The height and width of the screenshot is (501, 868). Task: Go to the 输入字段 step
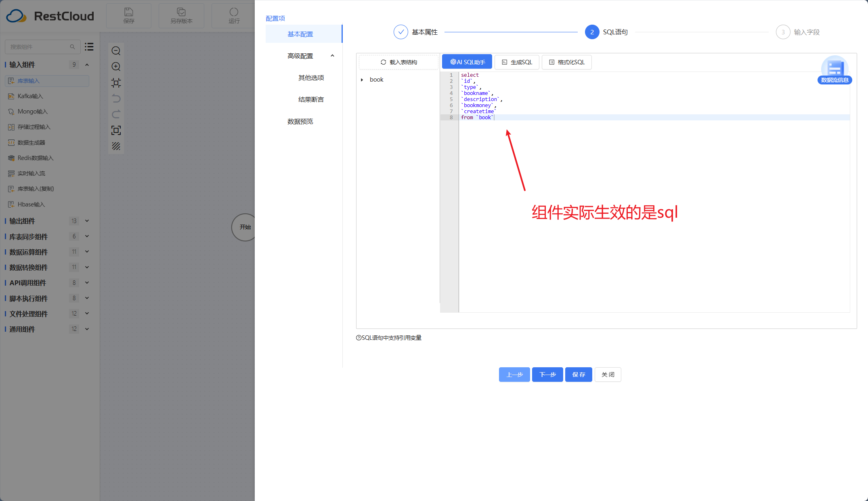point(798,32)
